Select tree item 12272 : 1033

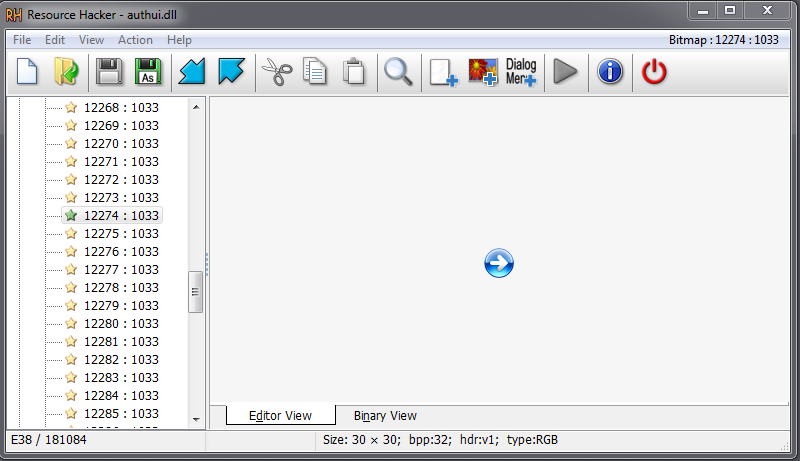pos(121,180)
